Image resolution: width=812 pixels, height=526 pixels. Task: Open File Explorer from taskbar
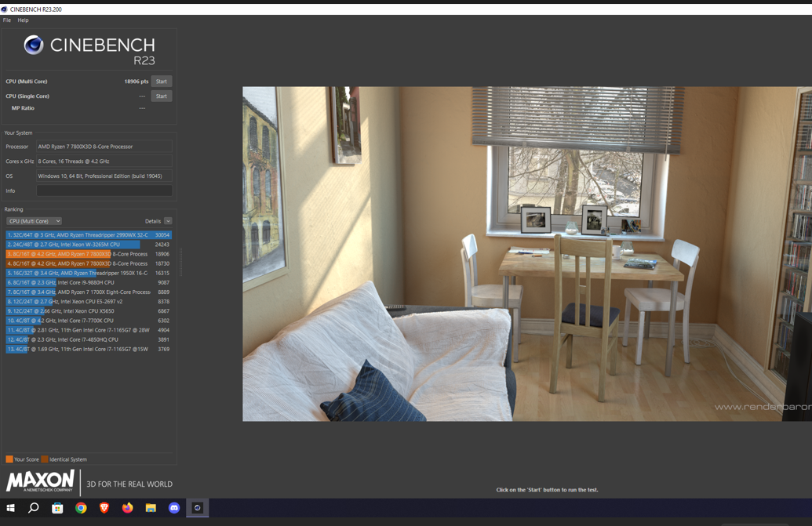(x=151, y=508)
